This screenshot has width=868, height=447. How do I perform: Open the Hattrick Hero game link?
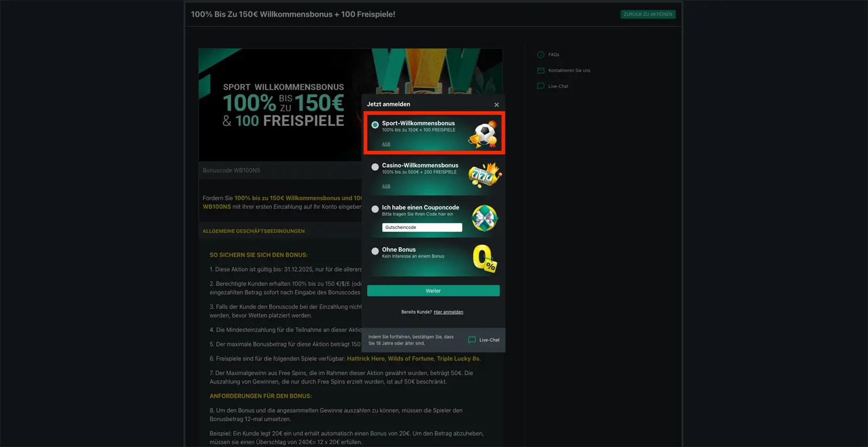click(x=366, y=359)
